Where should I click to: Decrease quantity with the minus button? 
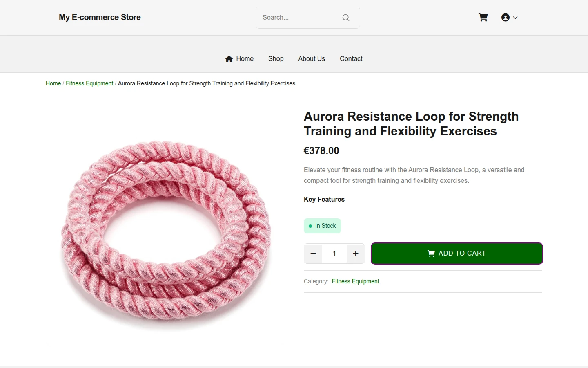313,254
